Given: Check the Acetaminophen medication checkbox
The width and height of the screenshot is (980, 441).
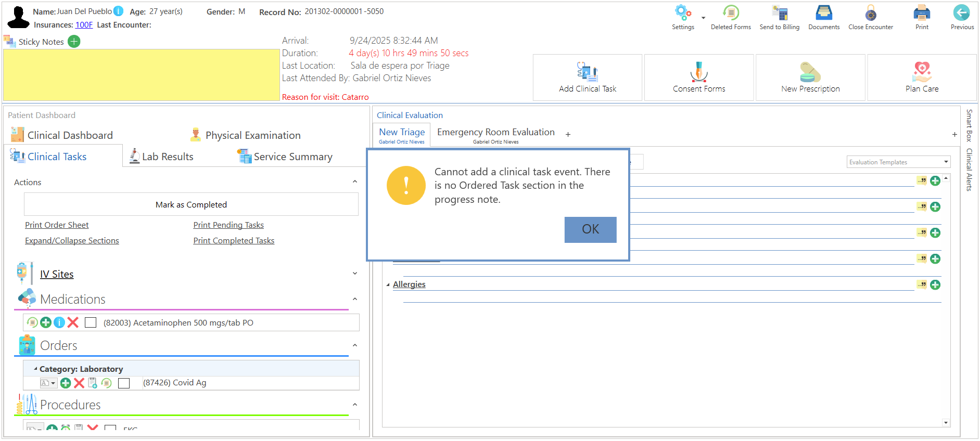Looking at the screenshot, I should click(91, 323).
